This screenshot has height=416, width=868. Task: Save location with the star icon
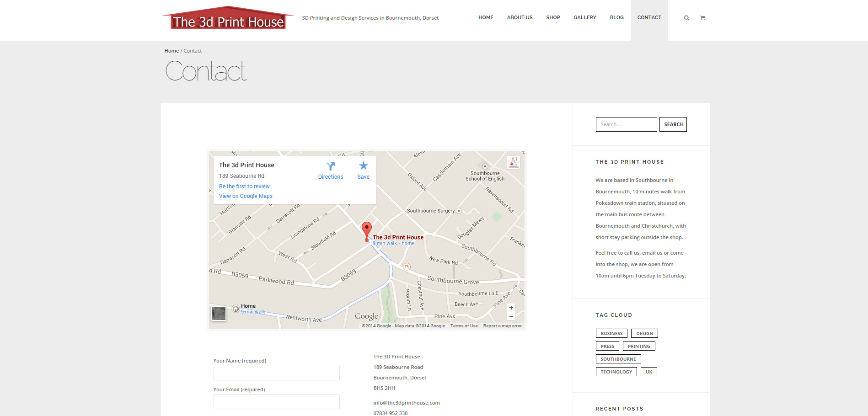[363, 166]
